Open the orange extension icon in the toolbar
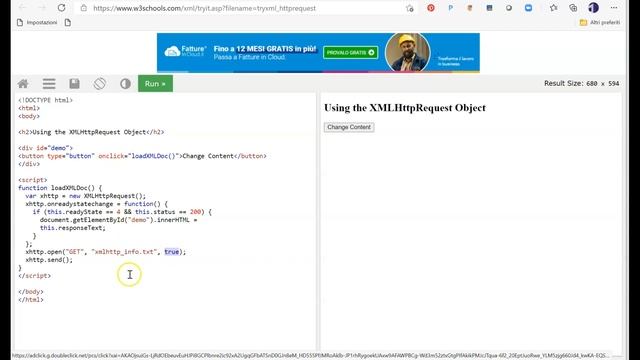The height and width of the screenshot is (360, 640). point(470,8)
